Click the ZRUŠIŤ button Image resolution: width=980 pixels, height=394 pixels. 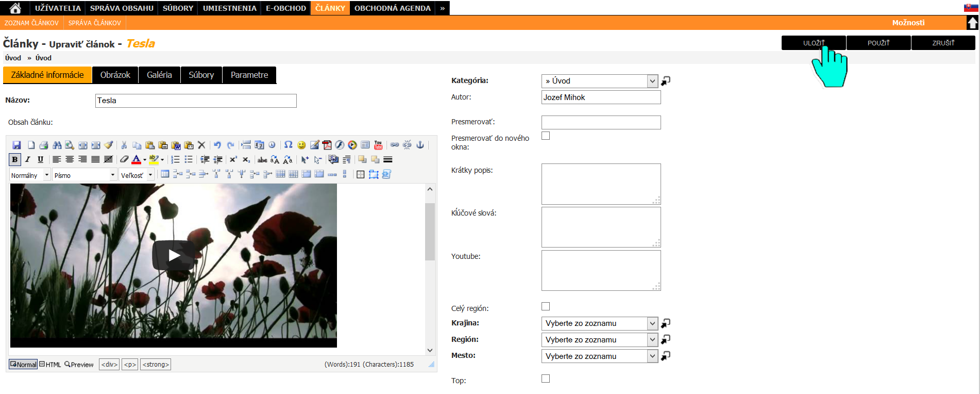pos(943,43)
